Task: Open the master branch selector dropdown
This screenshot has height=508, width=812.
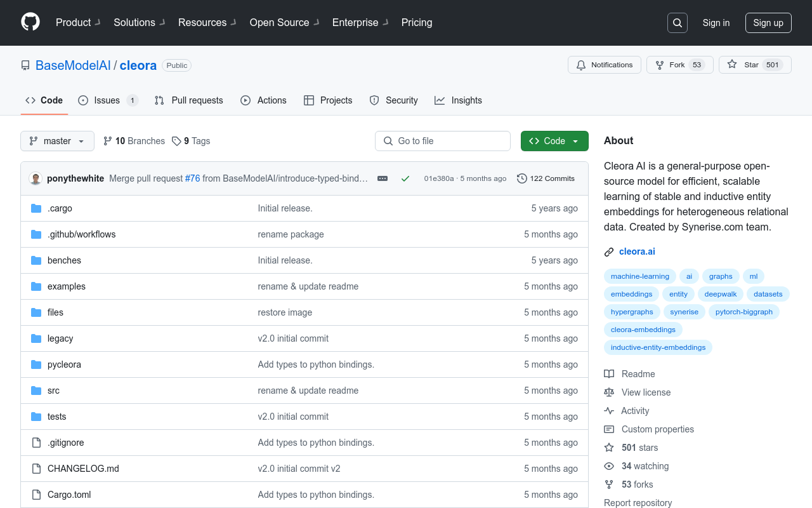Action: [57, 141]
